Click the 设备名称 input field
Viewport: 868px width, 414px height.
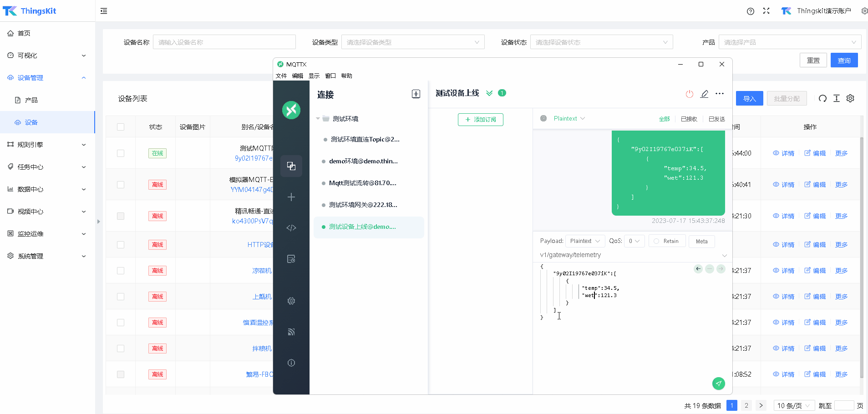[x=224, y=42]
